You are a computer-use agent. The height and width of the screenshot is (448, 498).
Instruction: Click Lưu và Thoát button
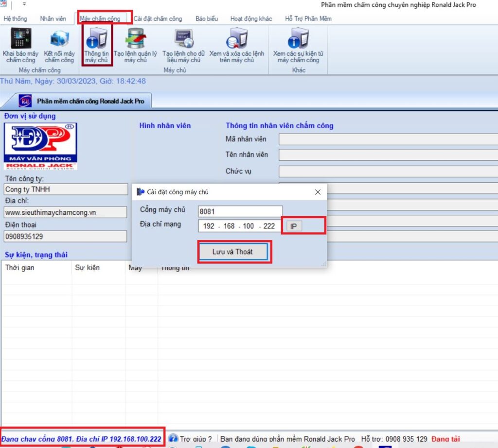point(233,252)
